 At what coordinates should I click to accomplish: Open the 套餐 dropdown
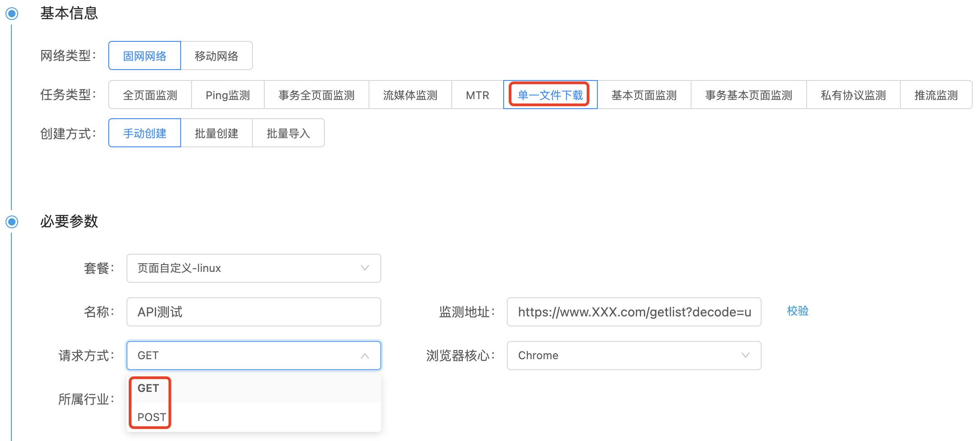(253, 268)
